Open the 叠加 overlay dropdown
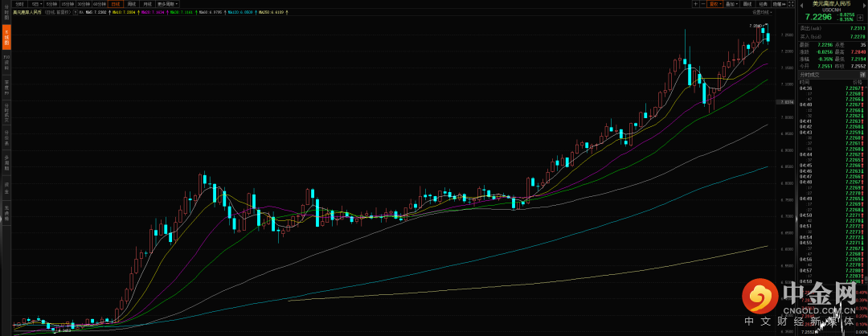The height and width of the screenshot is (336, 868). [x=732, y=4]
